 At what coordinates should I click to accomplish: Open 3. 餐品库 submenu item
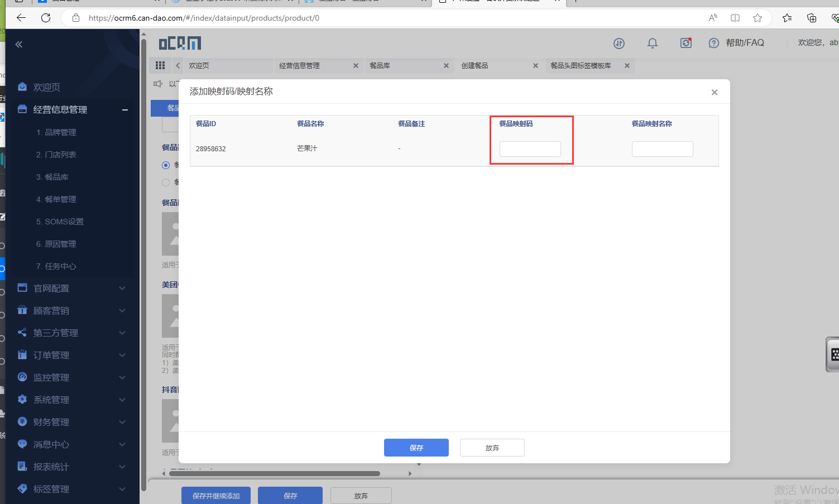[x=52, y=177]
